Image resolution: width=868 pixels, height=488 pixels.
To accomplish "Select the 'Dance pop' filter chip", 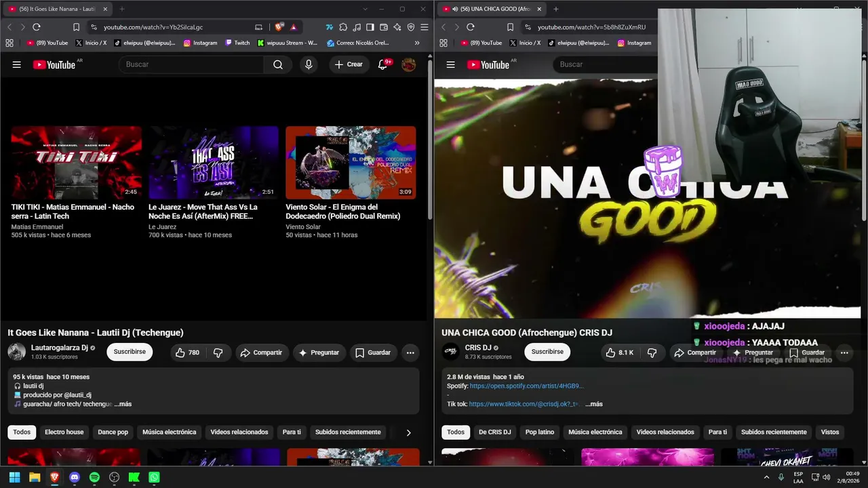I will tap(113, 432).
